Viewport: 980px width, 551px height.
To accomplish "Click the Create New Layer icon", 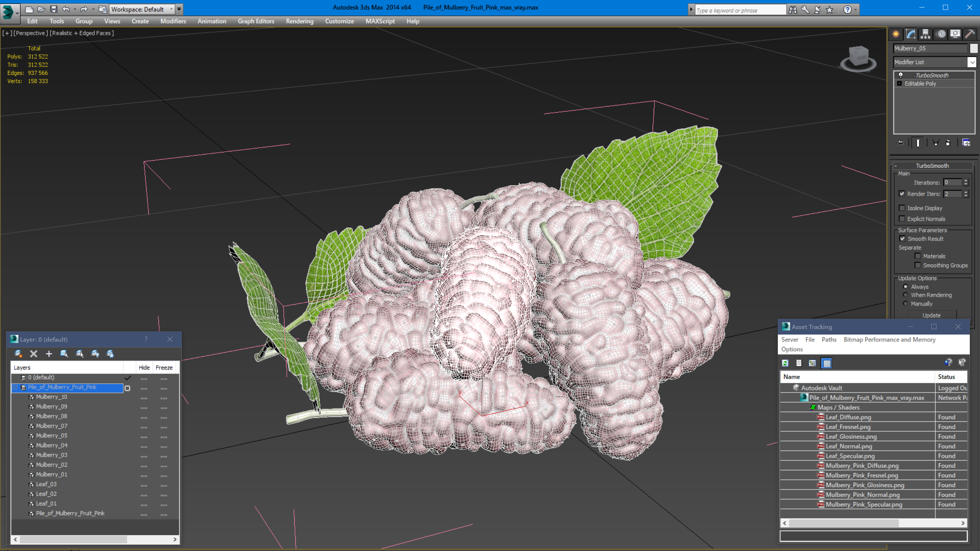I will (18, 354).
